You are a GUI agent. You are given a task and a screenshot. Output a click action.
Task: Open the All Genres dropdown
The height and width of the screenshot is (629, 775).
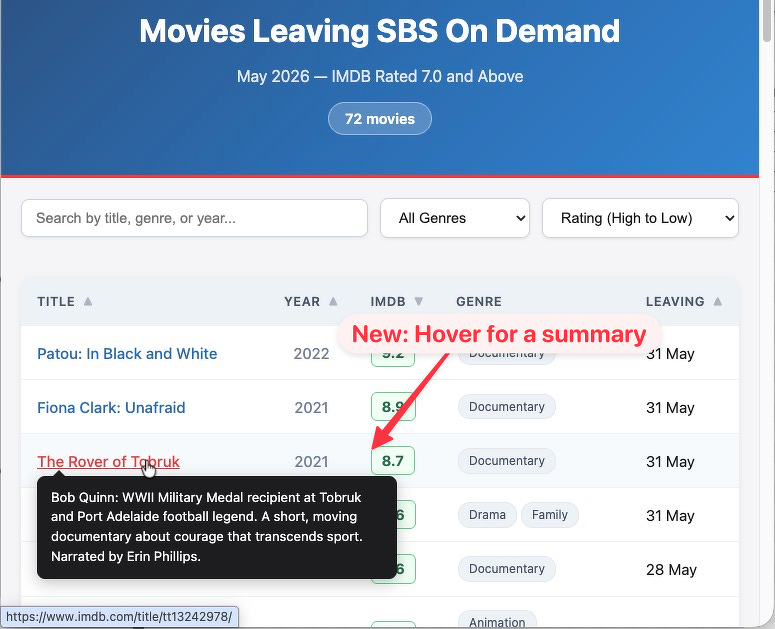point(455,218)
